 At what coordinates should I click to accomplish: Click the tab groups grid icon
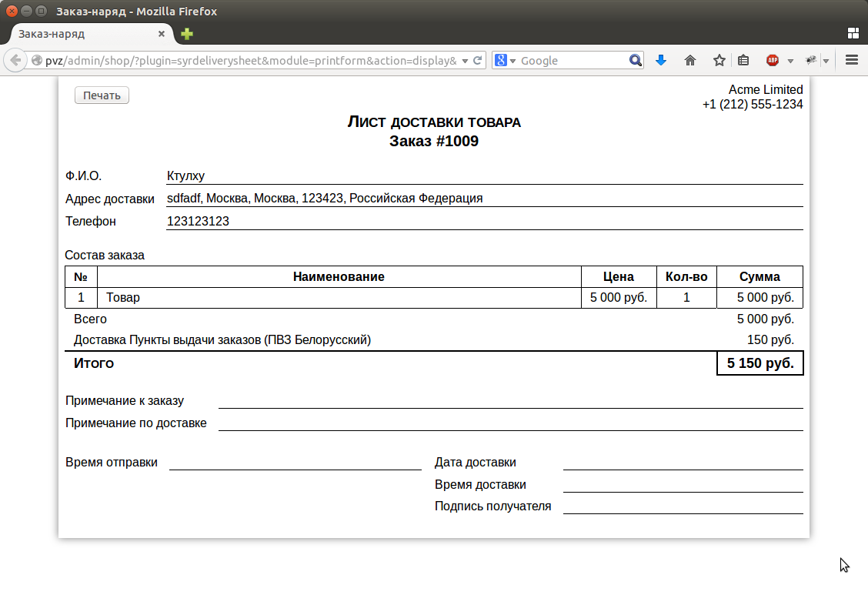853,33
